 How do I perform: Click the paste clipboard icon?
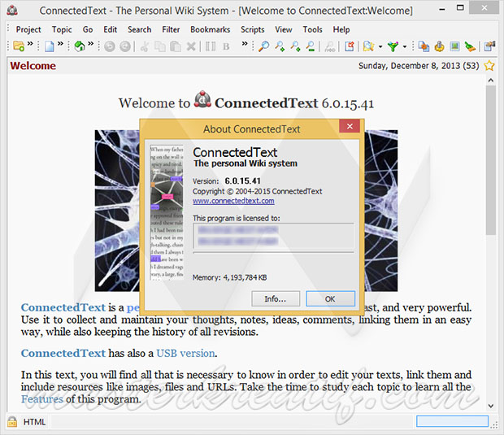[175, 46]
